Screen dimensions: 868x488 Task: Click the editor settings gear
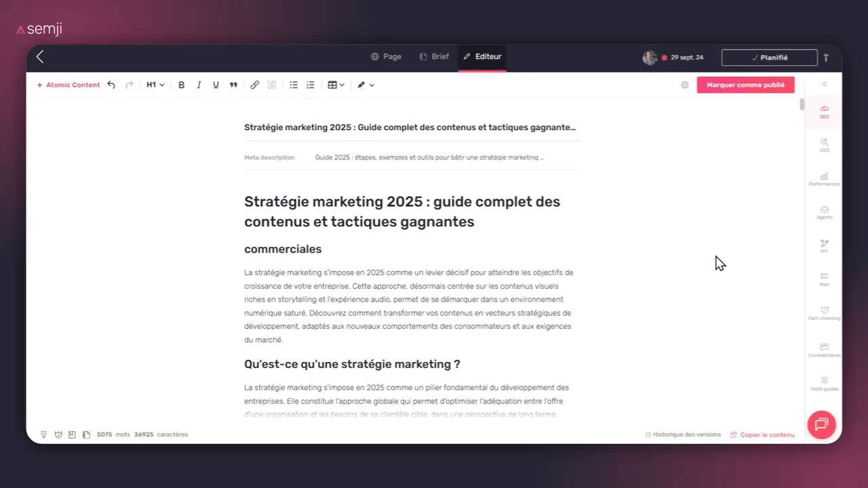[x=685, y=85]
